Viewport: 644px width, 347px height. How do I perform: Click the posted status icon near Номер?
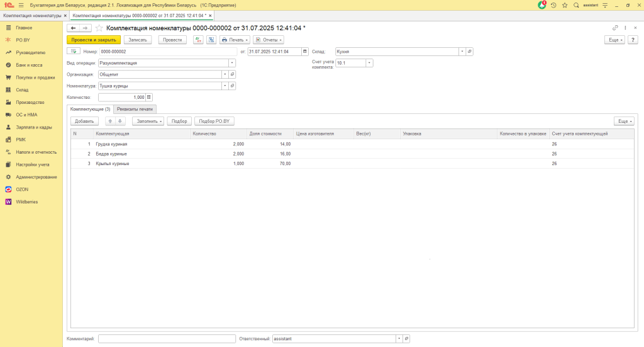pyautogui.click(x=74, y=52)
